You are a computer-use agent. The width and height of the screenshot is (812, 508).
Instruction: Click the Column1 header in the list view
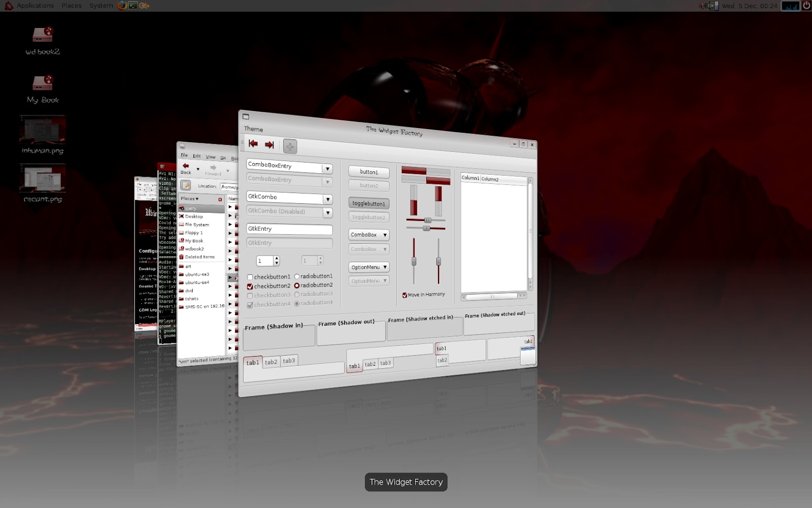[x=470, y=178]
